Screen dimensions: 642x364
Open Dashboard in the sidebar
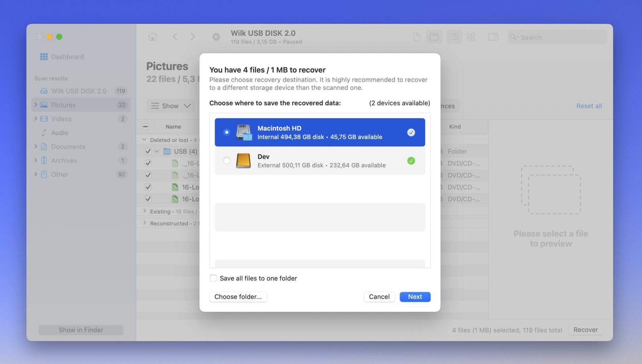(x=67, y=57)
